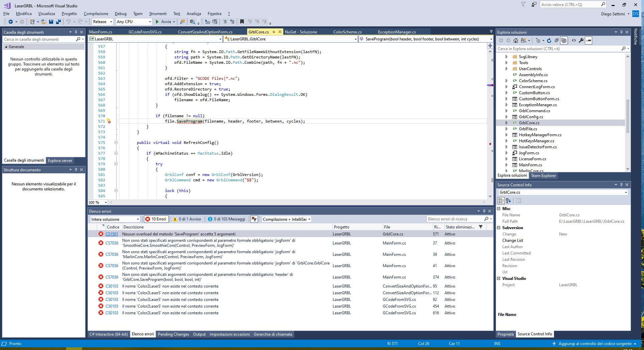Open the CS1501 error code link
This screenshot has height=350, width=644.
[112, 234]
